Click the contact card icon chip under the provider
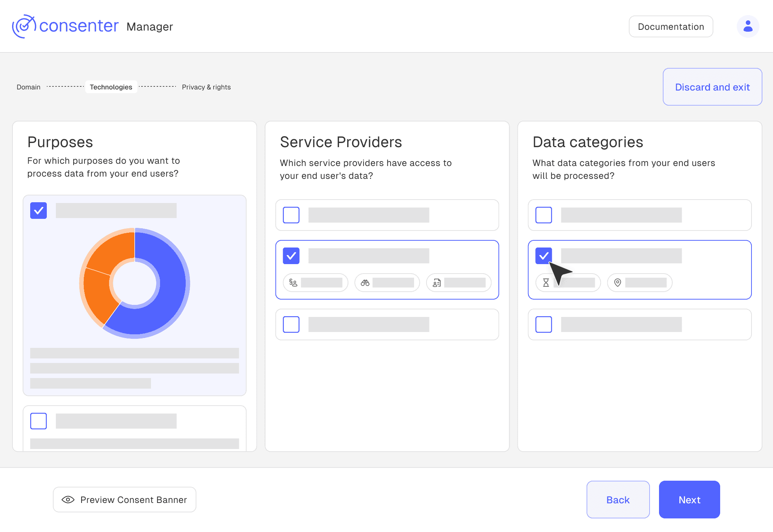Viewport: 773px width, 532px height. 436,283
